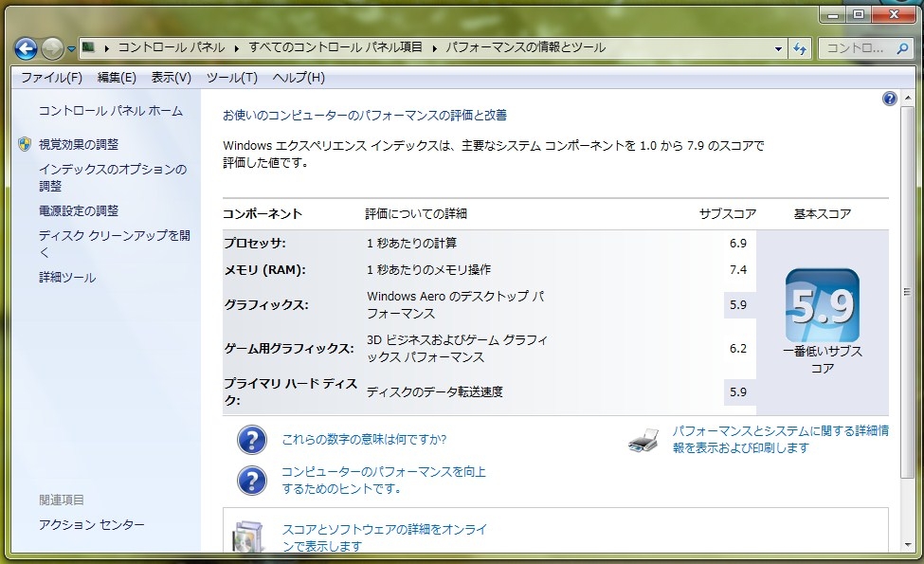
Task: Click the printer icon for detailed report
Action: [643, 440]
